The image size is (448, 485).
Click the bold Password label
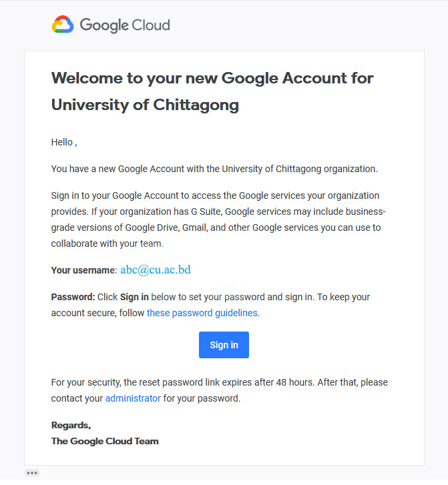73,297
